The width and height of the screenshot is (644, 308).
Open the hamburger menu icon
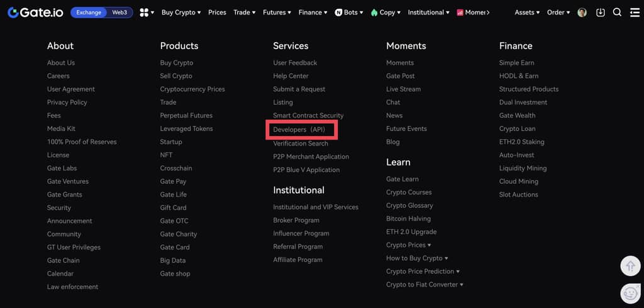point(634,13)
